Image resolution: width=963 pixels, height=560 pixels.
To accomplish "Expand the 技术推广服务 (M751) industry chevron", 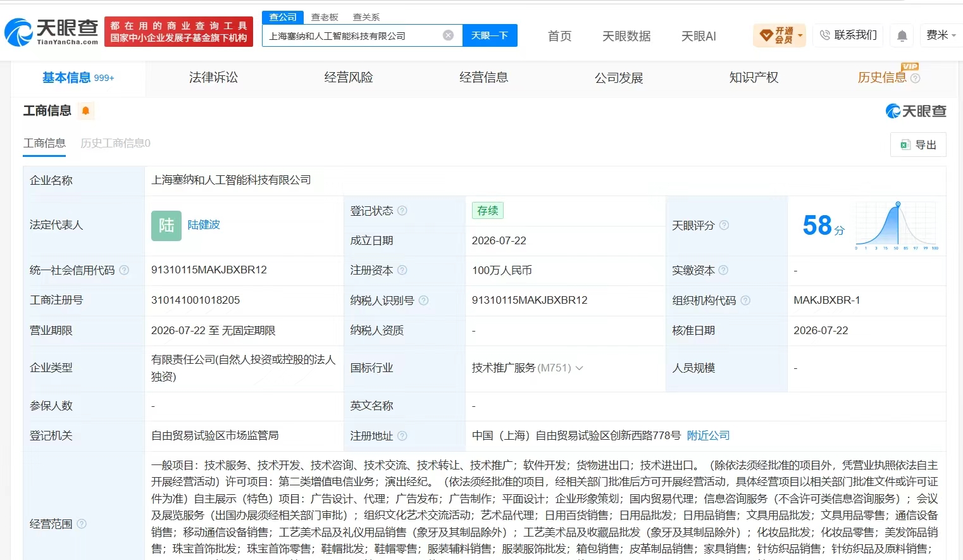I will (x=580, y=368).
